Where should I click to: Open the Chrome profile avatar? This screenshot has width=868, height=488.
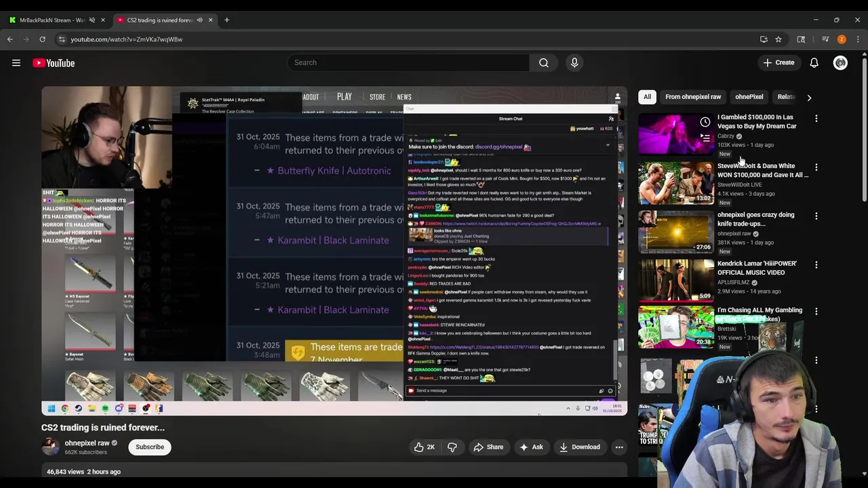[842, 39]
